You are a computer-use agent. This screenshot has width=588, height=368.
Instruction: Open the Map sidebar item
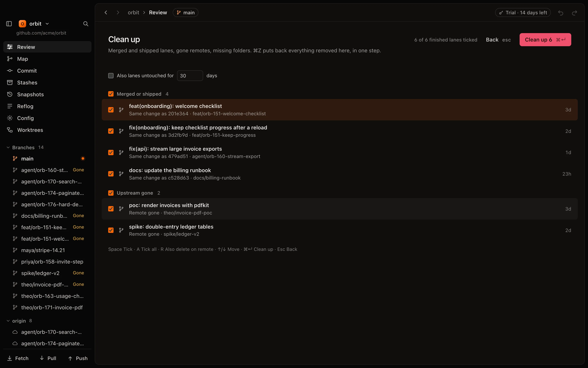[x=47, y=59]
